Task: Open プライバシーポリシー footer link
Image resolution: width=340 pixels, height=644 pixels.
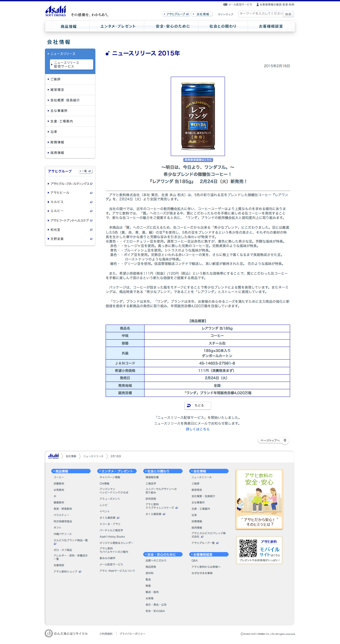Action: coord(132,634)
